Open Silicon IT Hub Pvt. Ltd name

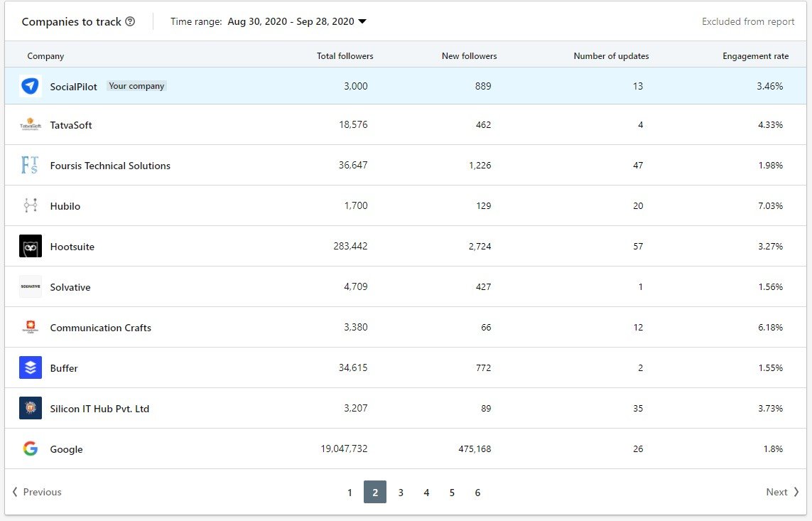[x=99, y=409]
